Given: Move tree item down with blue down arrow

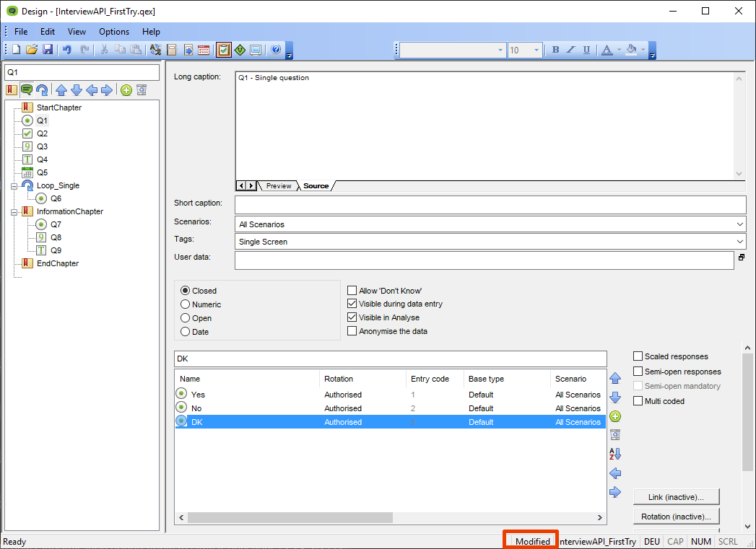Looking at the screenshot, I should 77,90.
